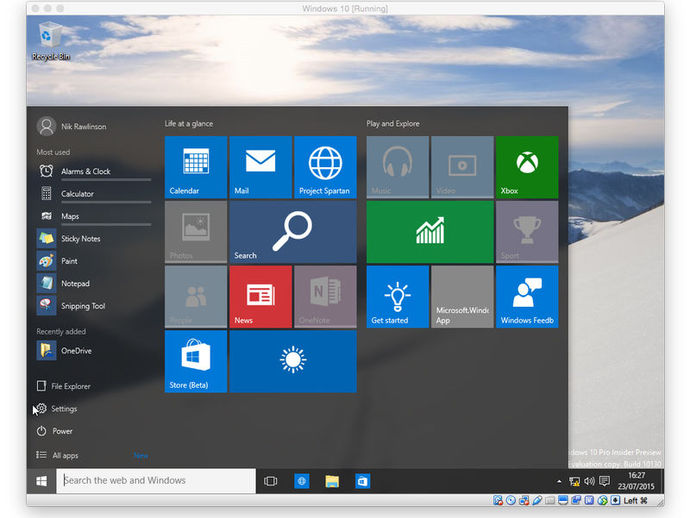
Task: Open the Video tile
Action: click(x=462, y=167)
